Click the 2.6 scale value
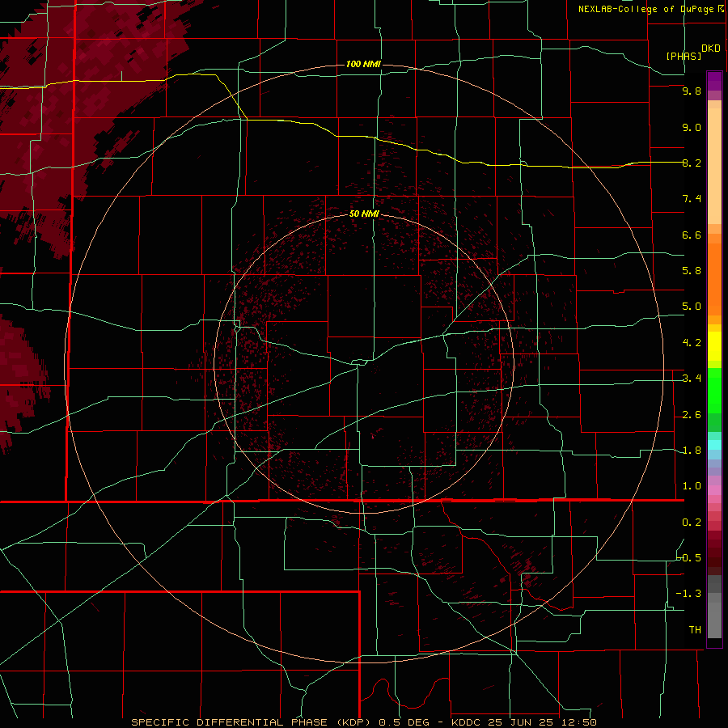This screenshot has height=728, width=728. coord(692,415)
